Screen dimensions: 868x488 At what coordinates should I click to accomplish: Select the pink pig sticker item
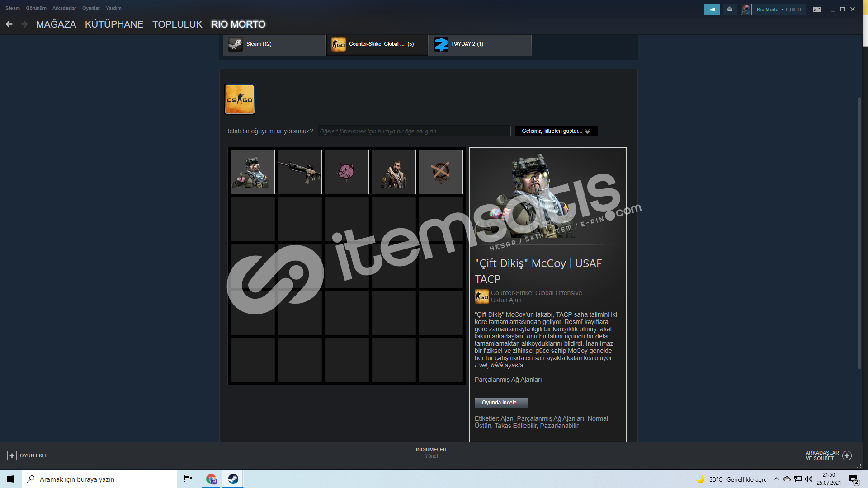coord(347,172)
